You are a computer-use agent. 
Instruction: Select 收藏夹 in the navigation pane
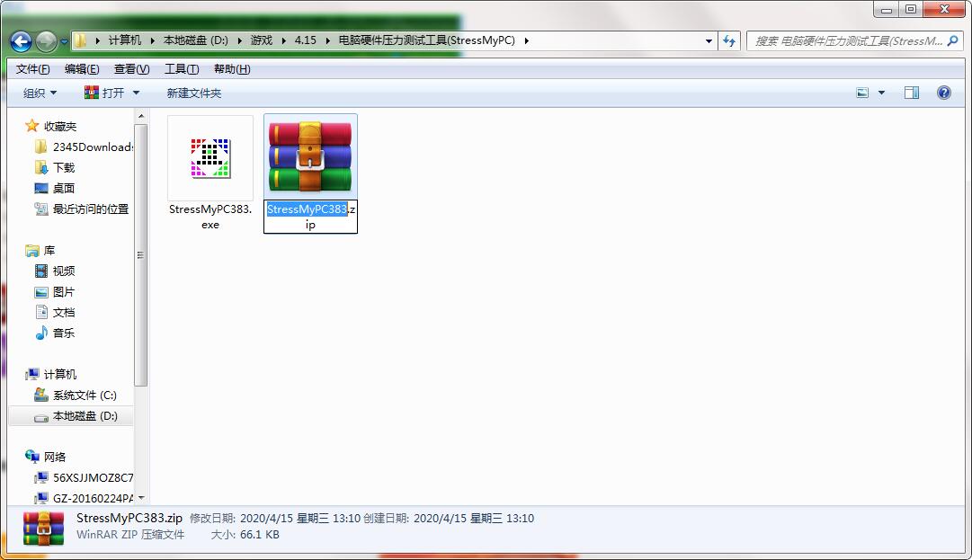(x=60, y=127)
